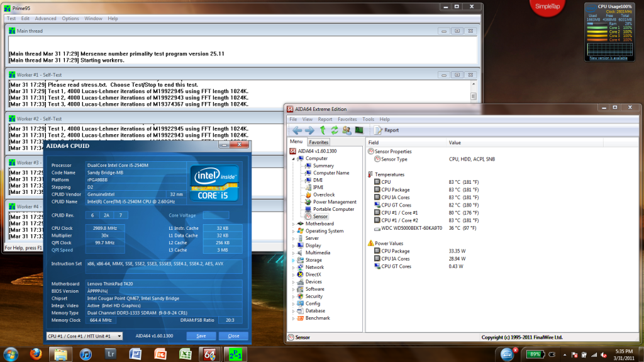
Task: Switch to the Favorites tab in AIDA64
Action: (x=318, y=142)
